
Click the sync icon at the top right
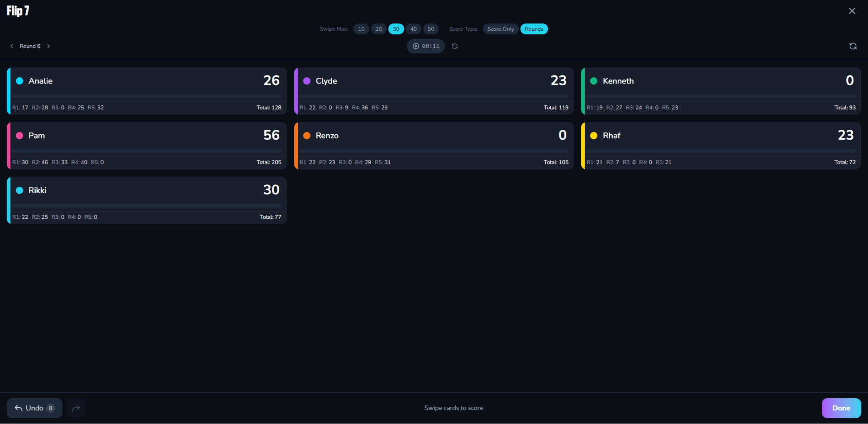click(853, 46)
